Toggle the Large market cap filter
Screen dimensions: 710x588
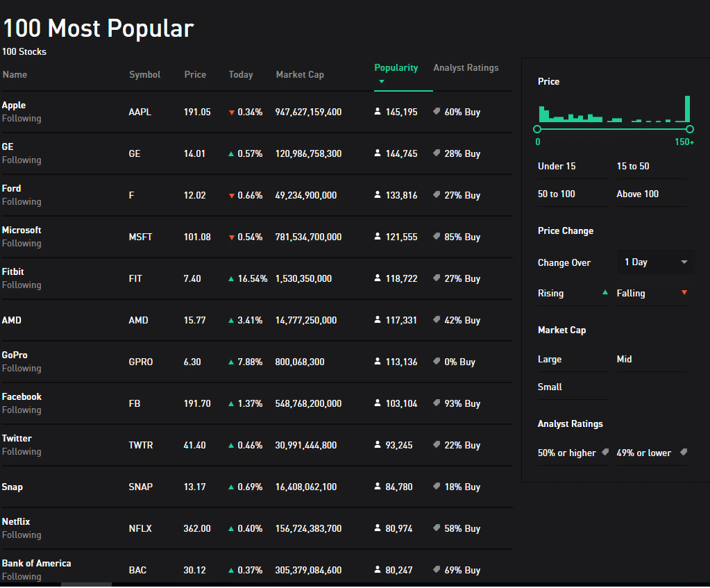point(573,359)
